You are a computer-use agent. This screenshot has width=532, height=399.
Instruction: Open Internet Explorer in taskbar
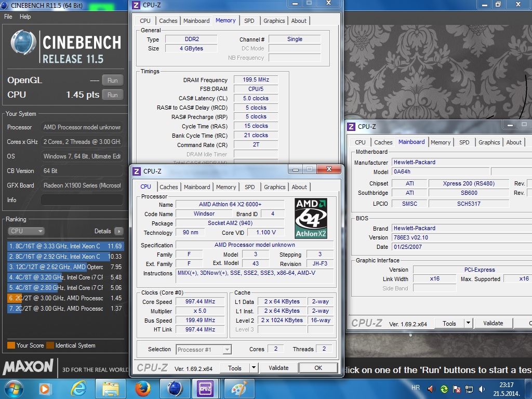[78, 389]
